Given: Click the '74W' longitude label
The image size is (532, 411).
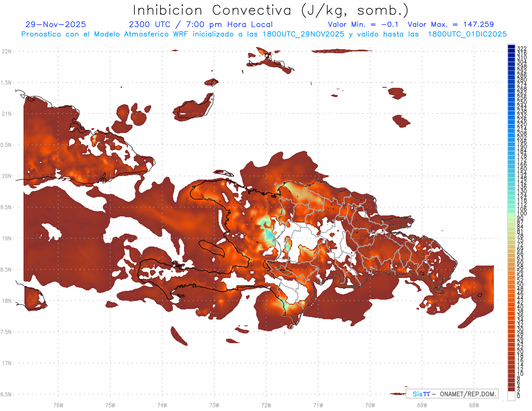Looking at the screenshot, I should point(162,404).
